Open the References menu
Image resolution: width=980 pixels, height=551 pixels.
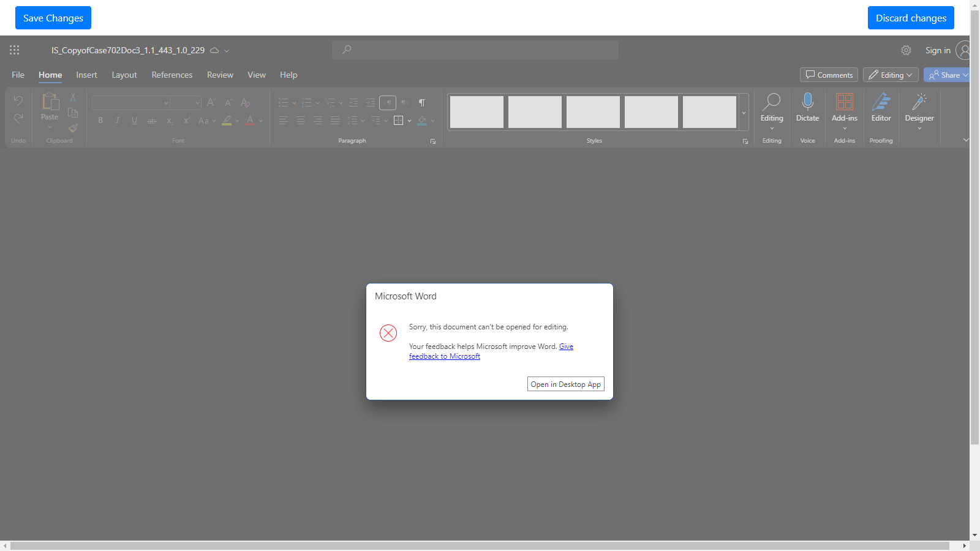pyautogui.click(x=171, y=75)
